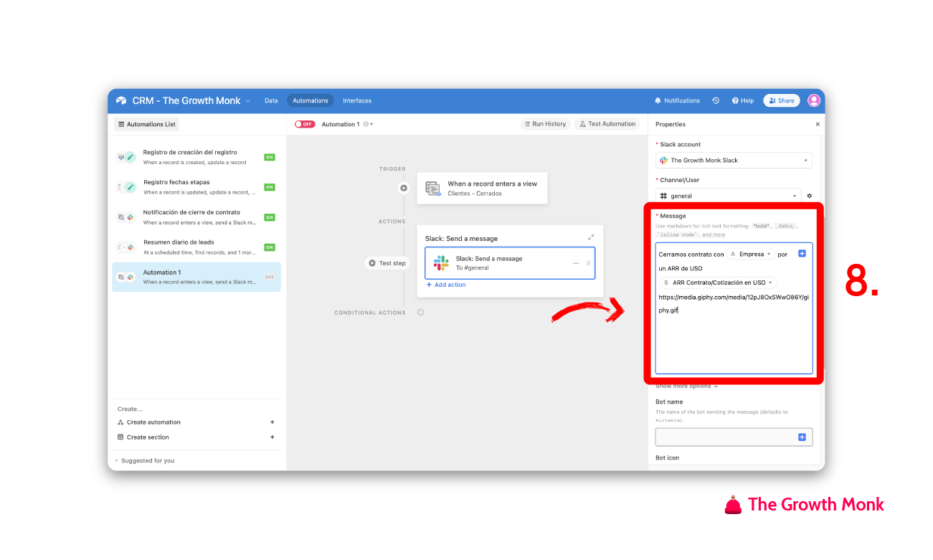Expand the Suggested for you section

[145, 460]
